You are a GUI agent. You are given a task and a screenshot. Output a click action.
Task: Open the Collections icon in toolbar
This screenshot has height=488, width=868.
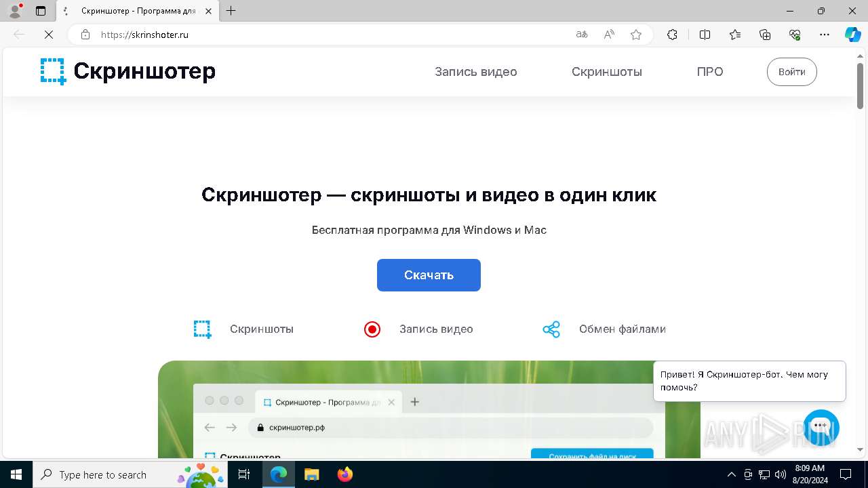click(765, 35)
